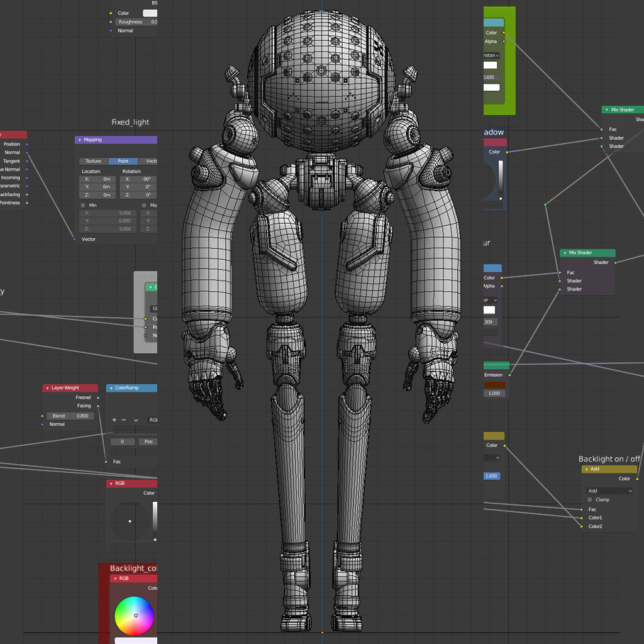The width and height of the screenshot is (644, 644).
Task: Click the Fac input socket on the Add node
Action: (x=581, y=509)
